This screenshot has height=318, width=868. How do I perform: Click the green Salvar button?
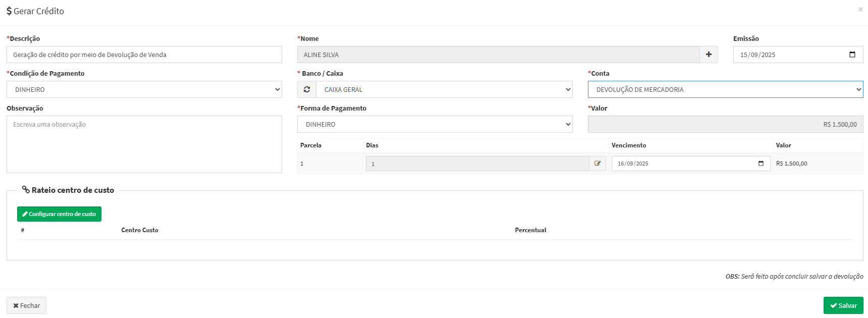843,305
